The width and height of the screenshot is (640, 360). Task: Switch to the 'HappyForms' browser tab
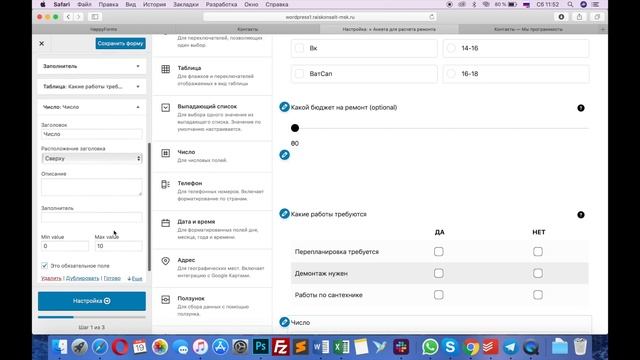[x=104, y=29]
